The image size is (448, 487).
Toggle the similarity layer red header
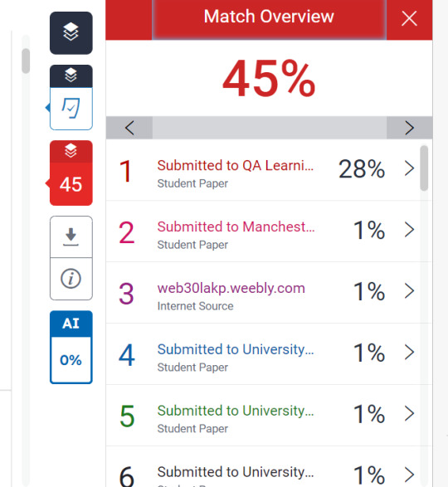(71, 152)
